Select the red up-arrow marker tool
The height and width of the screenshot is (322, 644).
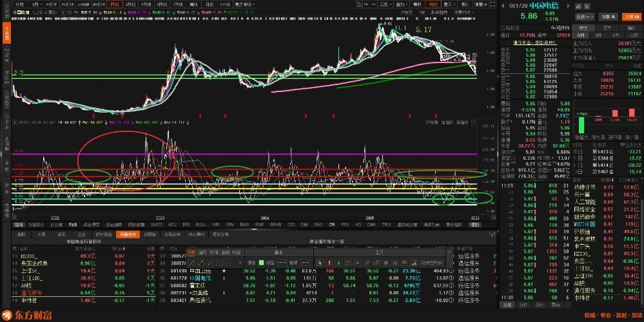(329, 263)
